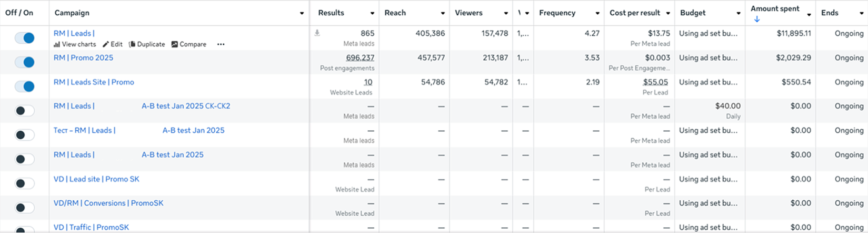Click the Duplicate icon for RM Leads campaign

tap(132, 44)
